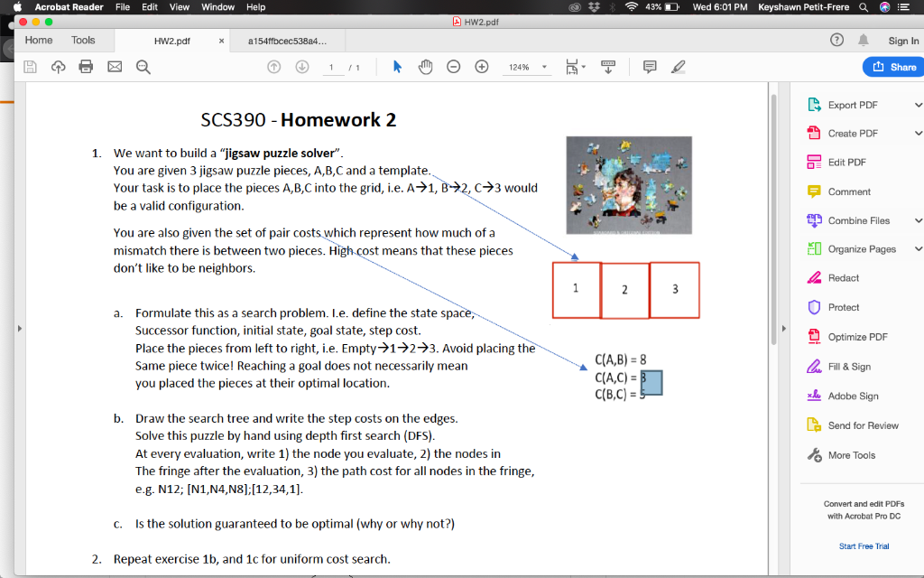Switch to the Tools tab
Image resolution: width=924 pixels, height=578 pixels.
(x=83, y=40)
